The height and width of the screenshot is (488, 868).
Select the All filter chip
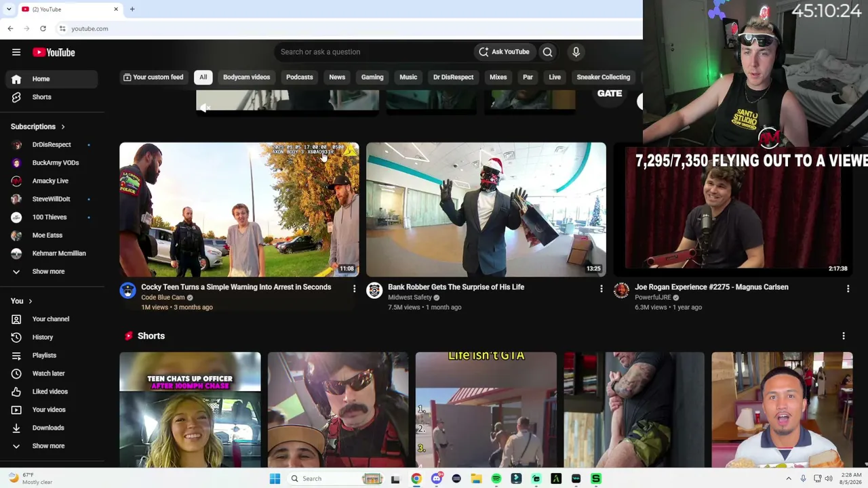(203, 77)
